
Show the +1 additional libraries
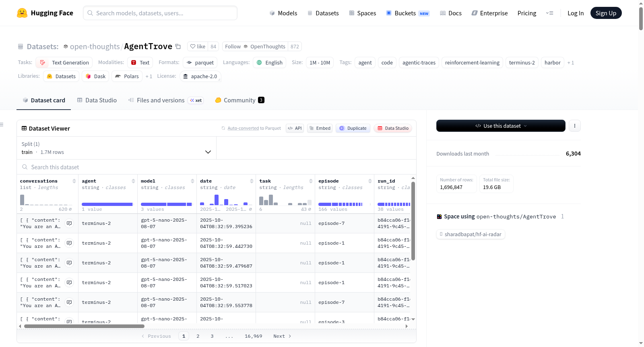click(x=149, y=76)
